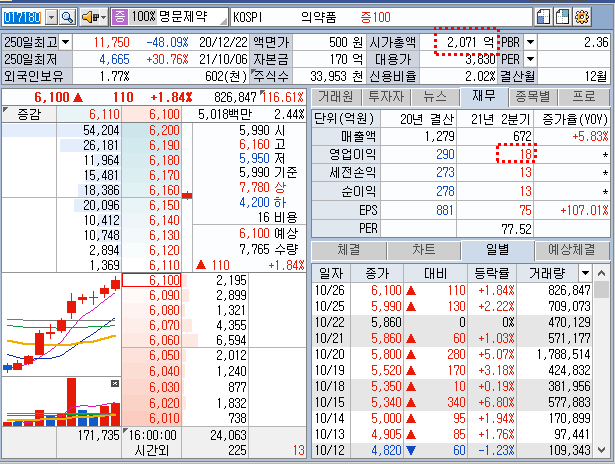Viewport: 615px width, 464px height.
Task: Click the 시가총액 label
Action: 393,42
